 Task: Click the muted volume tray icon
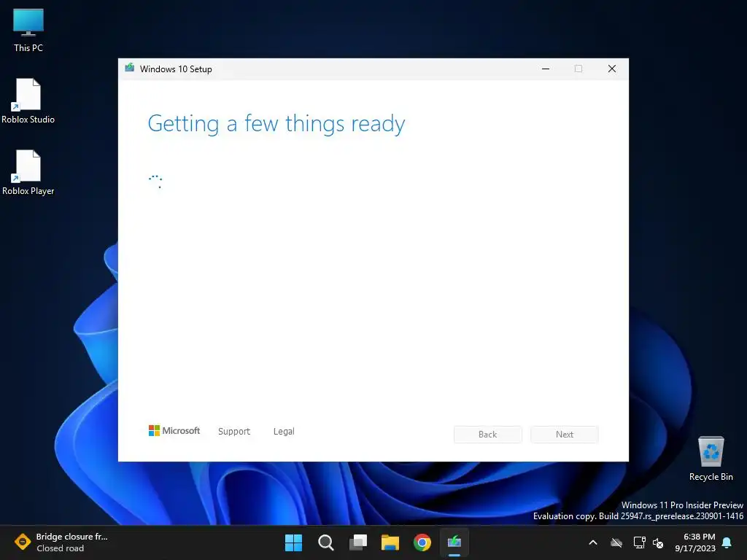(658, 542)
